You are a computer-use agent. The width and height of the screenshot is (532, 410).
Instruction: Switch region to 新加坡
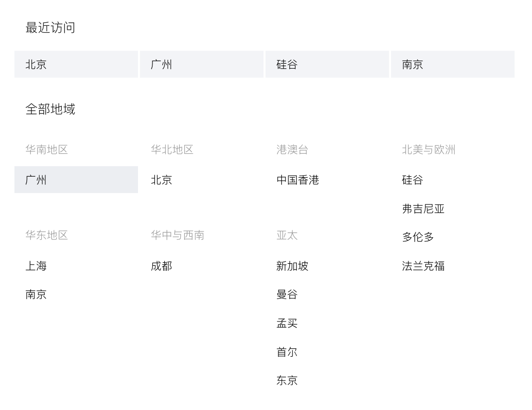pyautogui.click(x=293, y=266)
